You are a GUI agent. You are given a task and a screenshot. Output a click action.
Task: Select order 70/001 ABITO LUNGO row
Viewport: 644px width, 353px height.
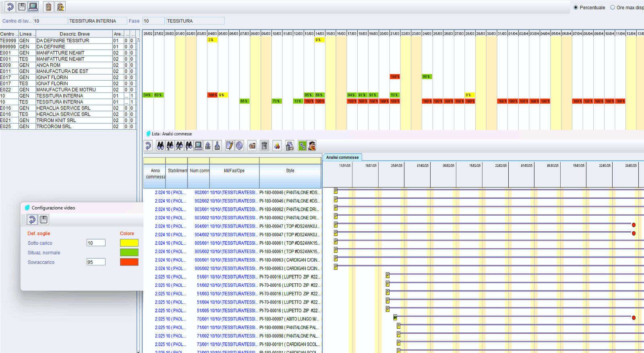tap(232, 319)
